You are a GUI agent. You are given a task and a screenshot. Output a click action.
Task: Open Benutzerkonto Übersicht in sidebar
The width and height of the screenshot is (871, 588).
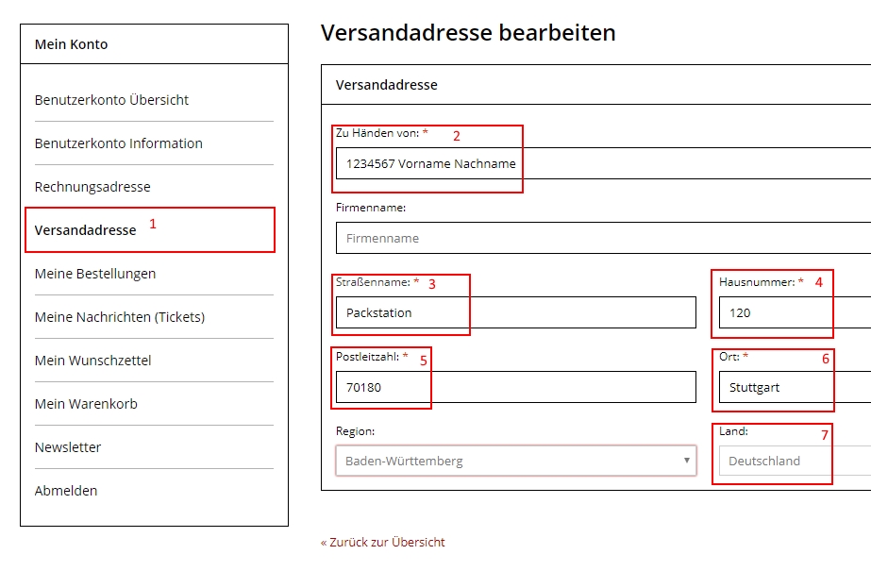(x=111, y=100)
